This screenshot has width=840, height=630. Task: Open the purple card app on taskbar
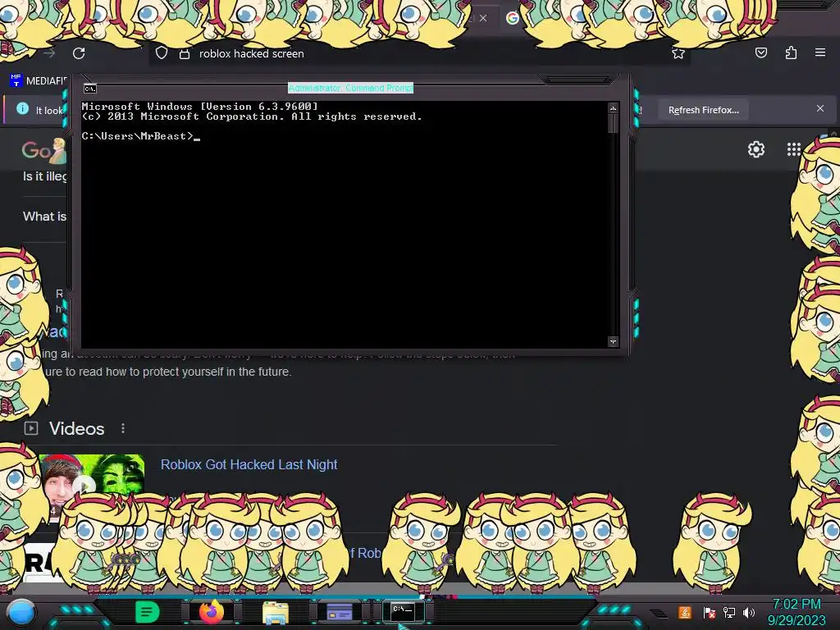click(339, 612)
